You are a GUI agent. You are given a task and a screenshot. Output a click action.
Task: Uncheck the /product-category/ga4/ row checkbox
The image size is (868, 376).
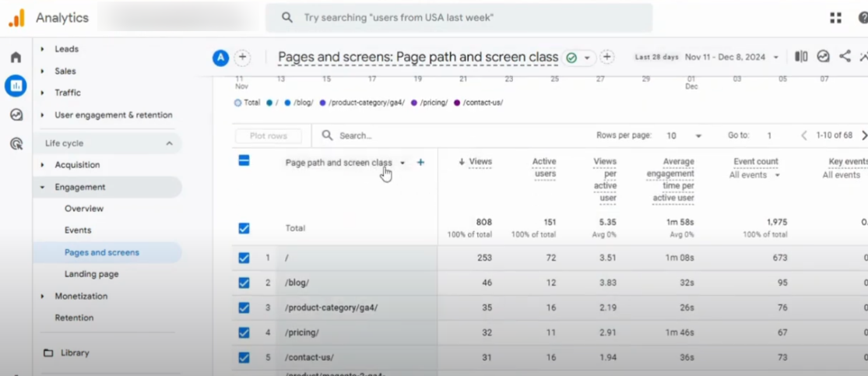[244, 307]
